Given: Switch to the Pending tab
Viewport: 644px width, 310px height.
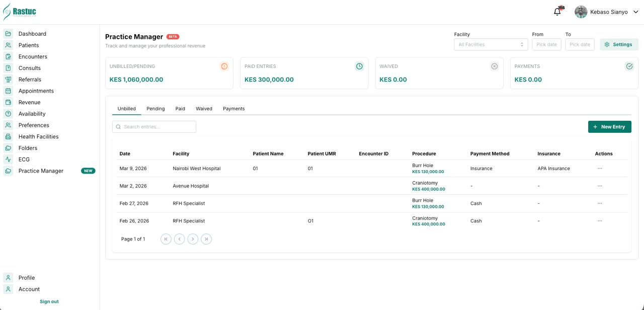Looking at the screenshot, I should 155,108.
